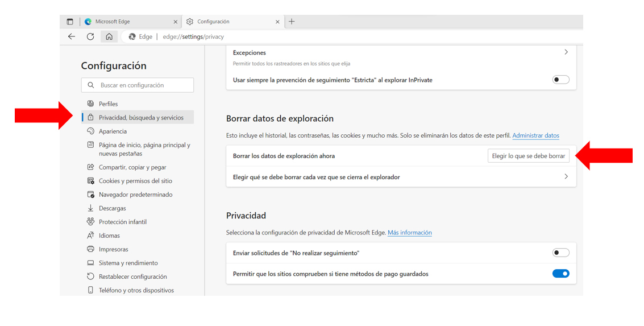Toggle strict tracking prevention for InPrivate
Screen dimensions: 644x326
[560, 80]
